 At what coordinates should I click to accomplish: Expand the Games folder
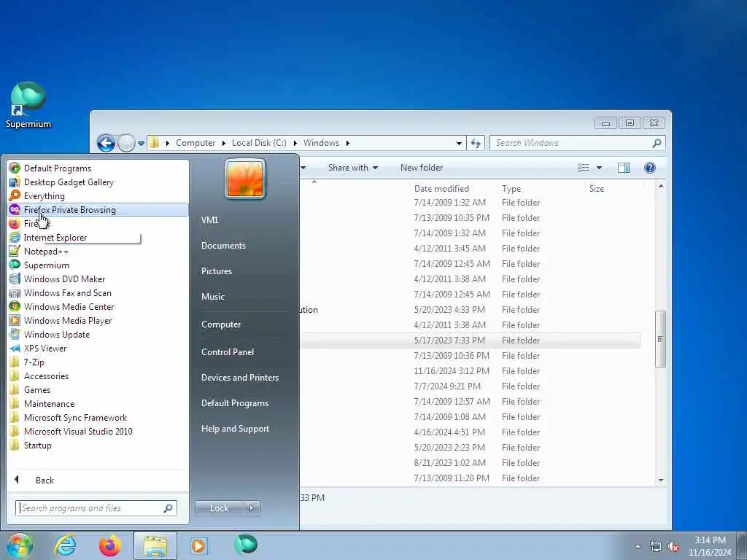(36, 389)
